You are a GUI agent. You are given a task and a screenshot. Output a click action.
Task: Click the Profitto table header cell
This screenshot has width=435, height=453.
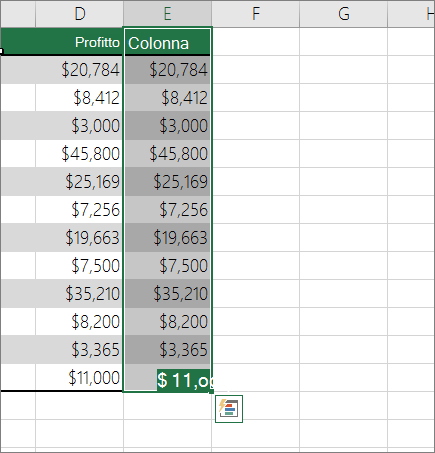tap(79, 42)
